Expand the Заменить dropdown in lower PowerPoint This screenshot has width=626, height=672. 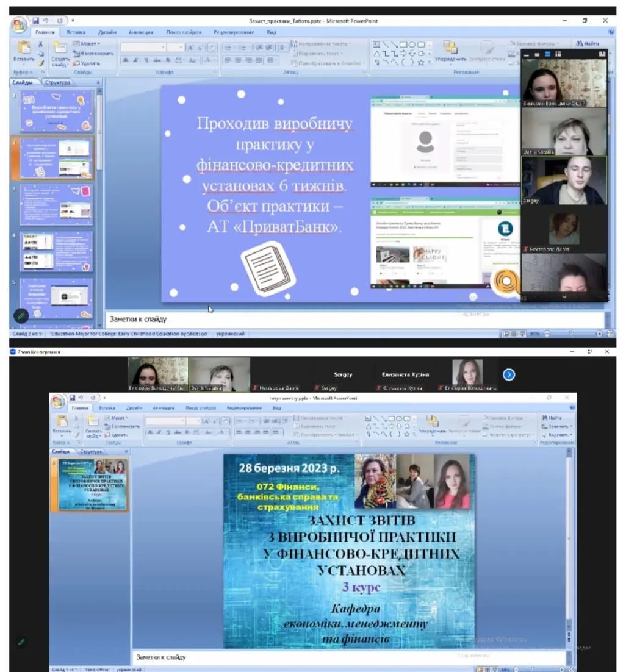[572, 426]
